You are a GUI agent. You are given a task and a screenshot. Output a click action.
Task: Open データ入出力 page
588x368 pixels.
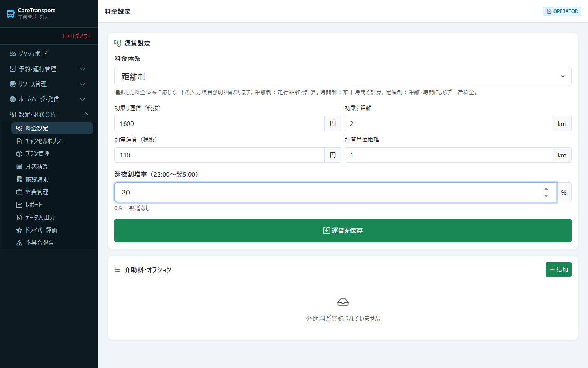click(x=52, y=218)
